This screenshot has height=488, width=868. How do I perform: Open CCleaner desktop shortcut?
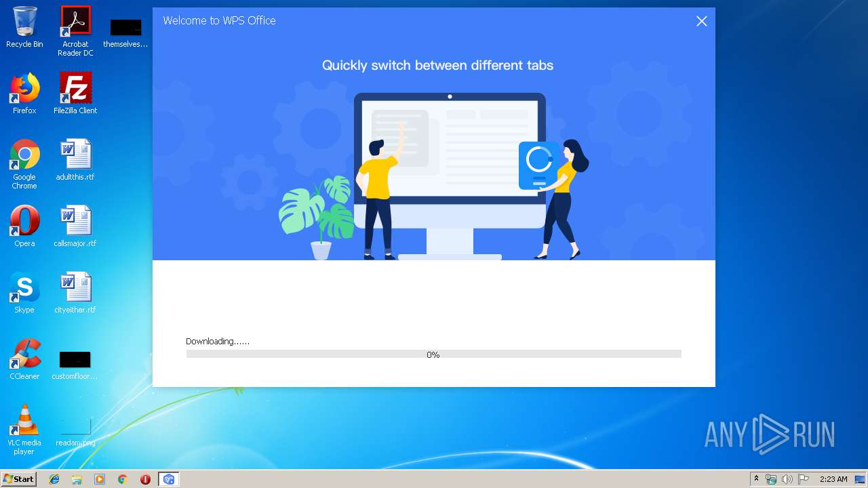pos(24,359)
